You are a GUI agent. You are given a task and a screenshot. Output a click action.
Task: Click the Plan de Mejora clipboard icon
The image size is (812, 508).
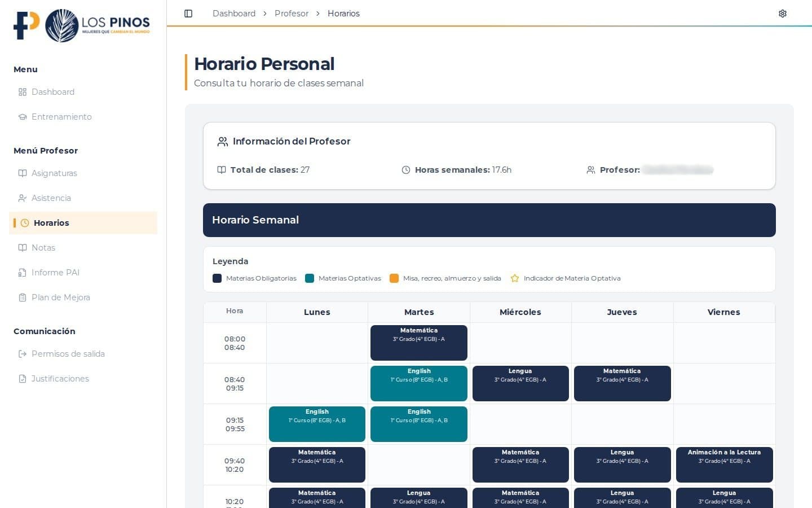(x=23, y=297)
